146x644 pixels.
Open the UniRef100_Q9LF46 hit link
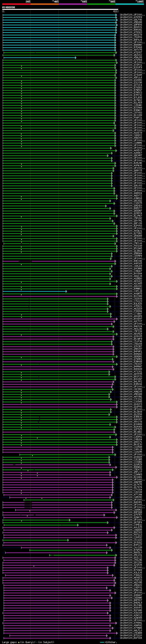(131, 20)
